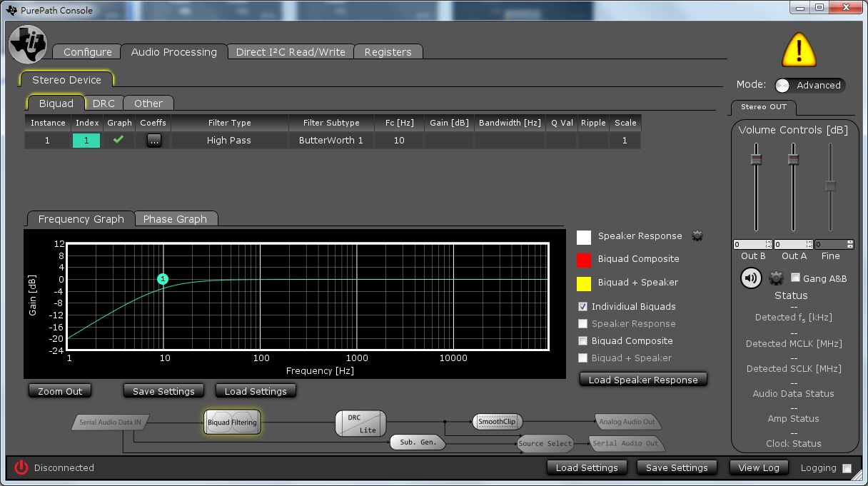Select the Stereo OUT tab
Viewport: 868px width, 486px height.
pos(763,107)
